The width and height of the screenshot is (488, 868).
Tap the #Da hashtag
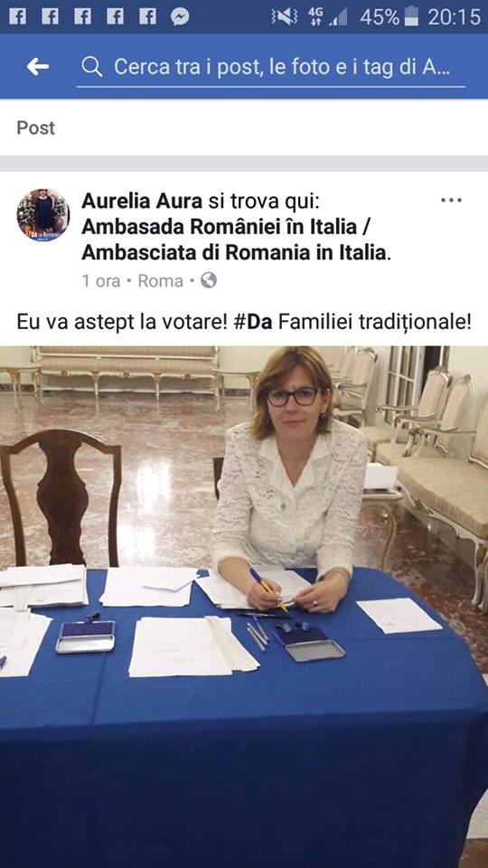253,322
